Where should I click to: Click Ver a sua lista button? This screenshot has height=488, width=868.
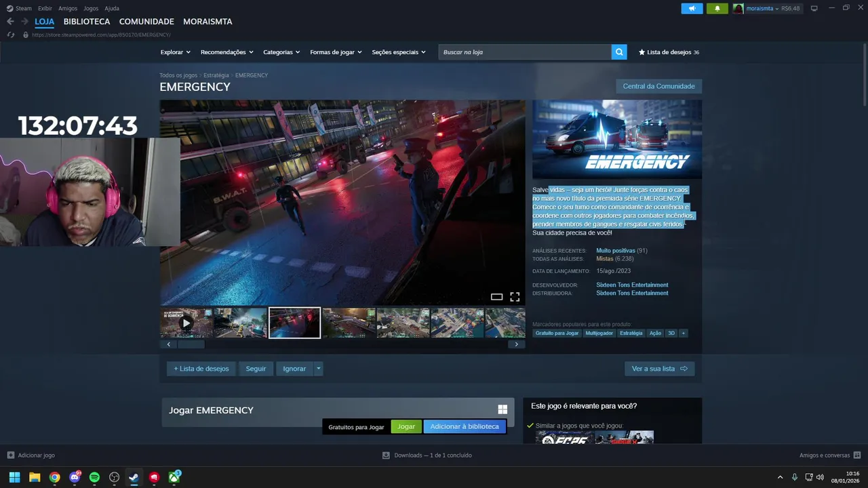(659, 369)
